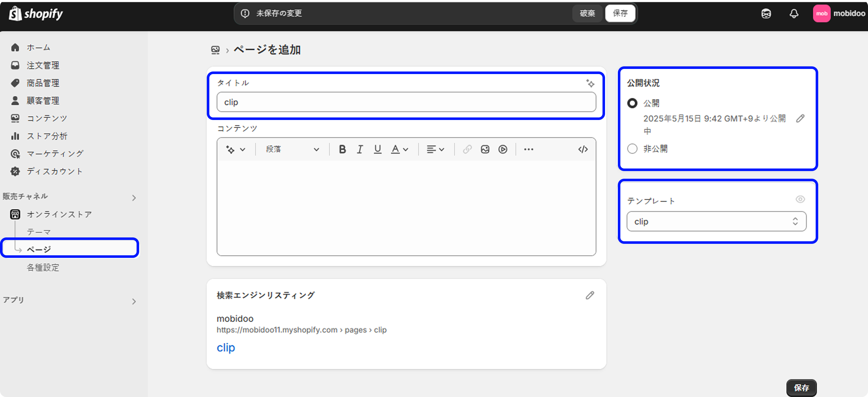Open ページ in sidebar menu
Viewport: 868px width, 397px height.
39,249
